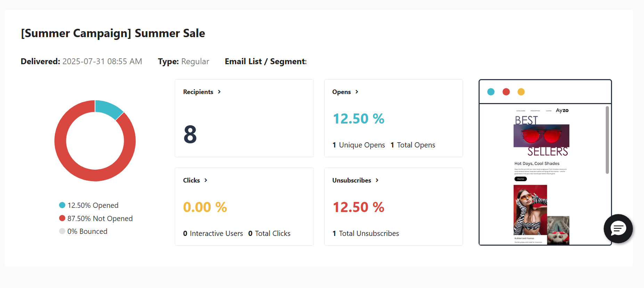
Task: Open the chat support widget
Action: 618,229
